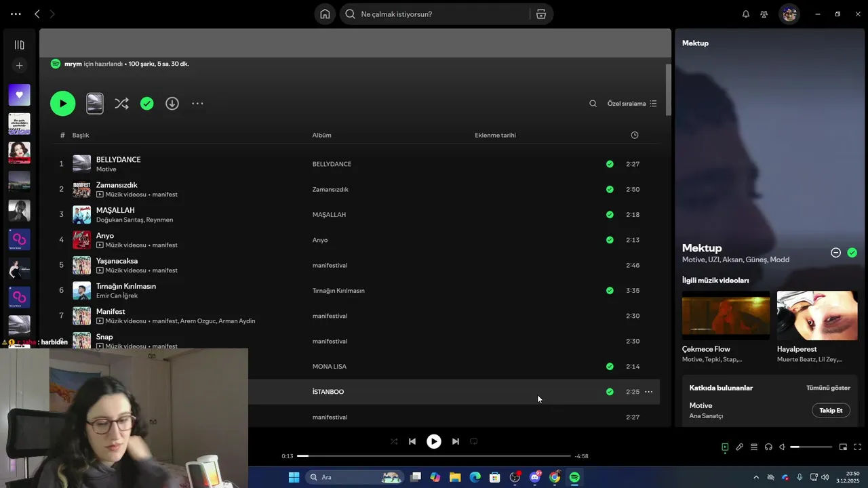868x488 pixels.
Task: Toggle the green check on Zamansızdık row
Action: click(610, 189)
